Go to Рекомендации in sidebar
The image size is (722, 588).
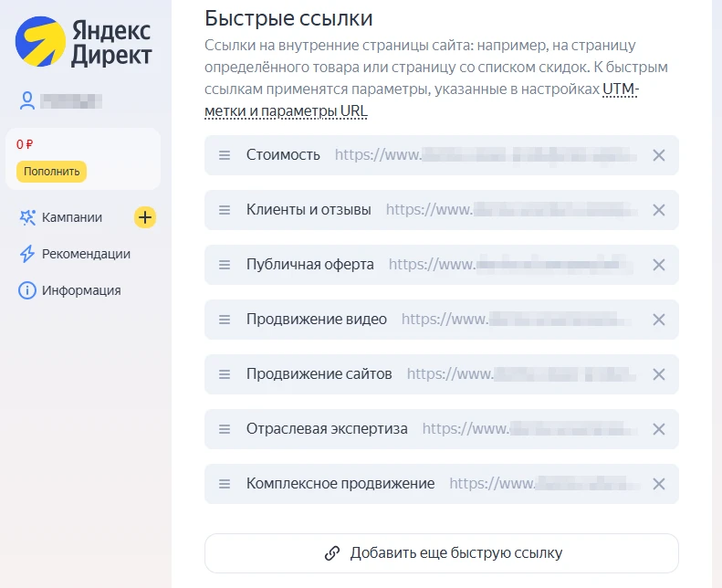coord(85,254)
